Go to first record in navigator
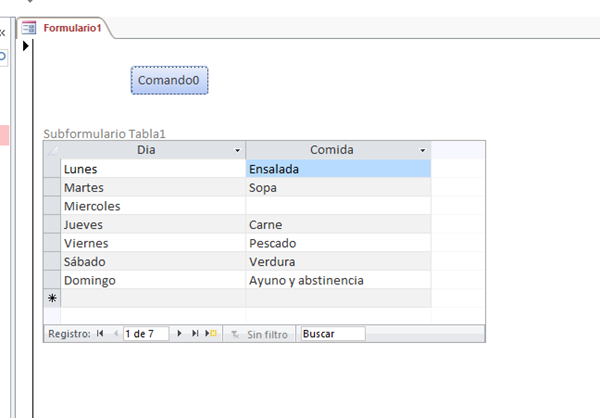This screenshot has width=600, height=418. tap(99, 334)
